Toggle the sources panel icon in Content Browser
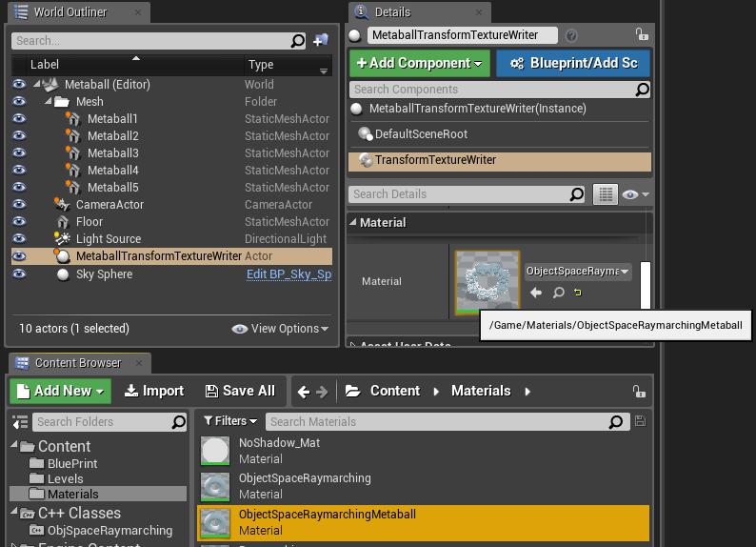Viewport: 756px width, 547px height. point(20,422)
